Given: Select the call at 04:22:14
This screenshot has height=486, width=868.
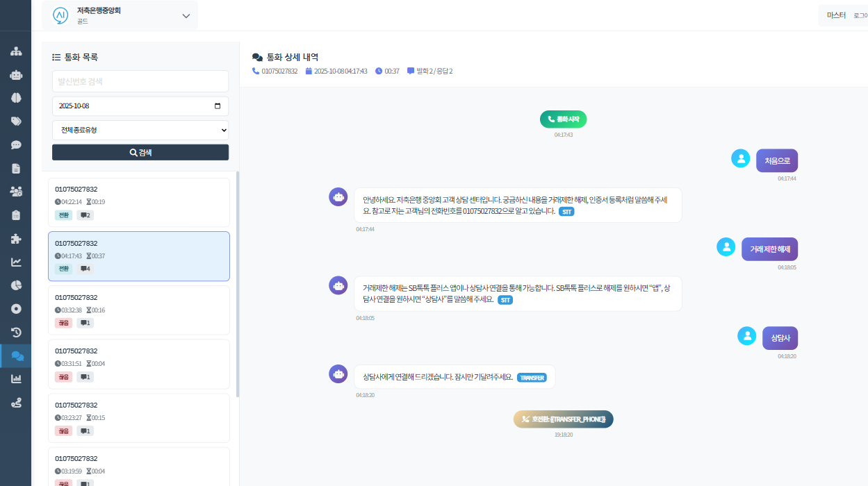Looking at the screenshot, I should click(x=139, y=202).
